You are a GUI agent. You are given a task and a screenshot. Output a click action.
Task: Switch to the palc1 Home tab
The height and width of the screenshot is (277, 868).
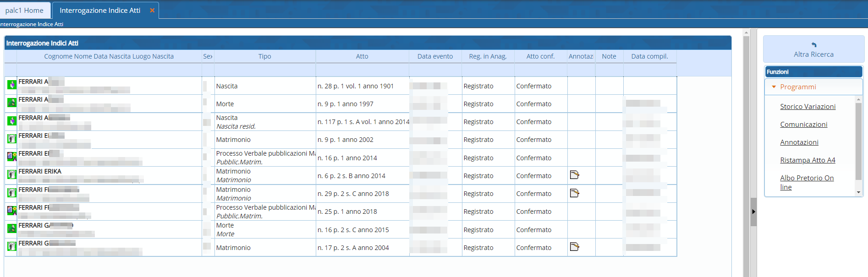point(25,10)
